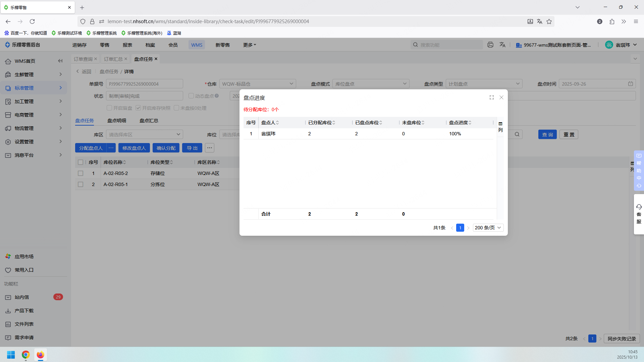Image resolution: width=644 pixels, height=362 pixels.
Task: Toggle the 未盘按0处理 checkbox
Action: pos(176,108)
